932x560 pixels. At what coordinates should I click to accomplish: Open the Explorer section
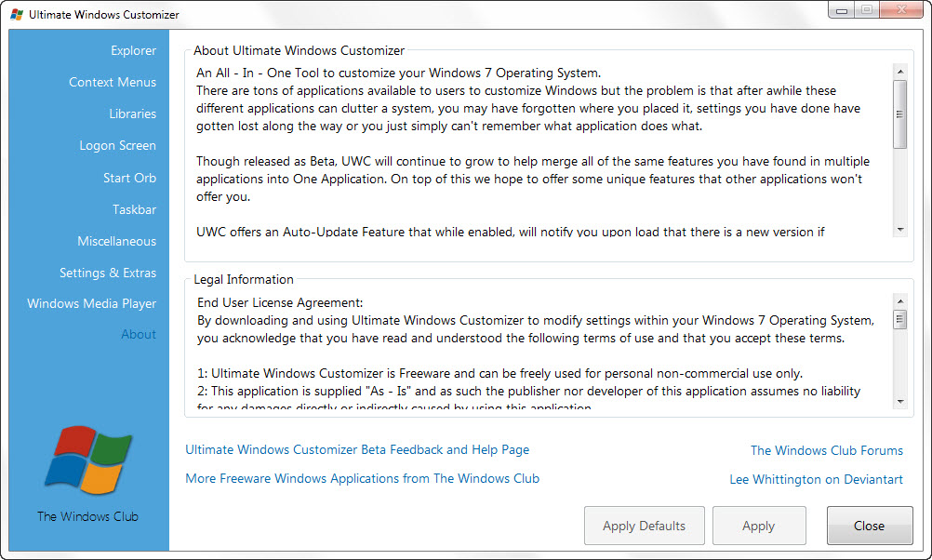point(133,50)
